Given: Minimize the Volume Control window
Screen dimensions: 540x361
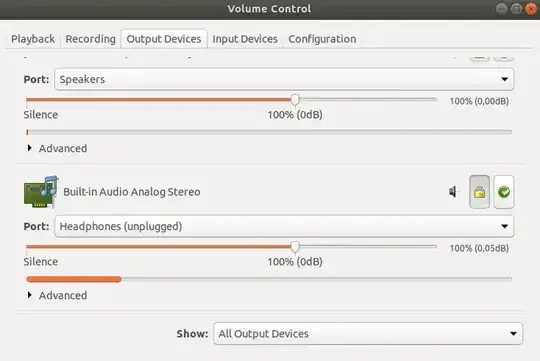Looking at the screenshot, I should (x=501, y=9).
